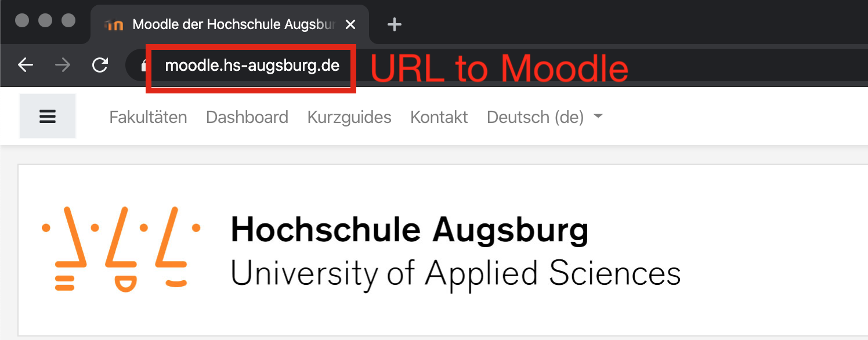
Task: Expand the Deutsch (de) language dropdown
Action: 535,117
